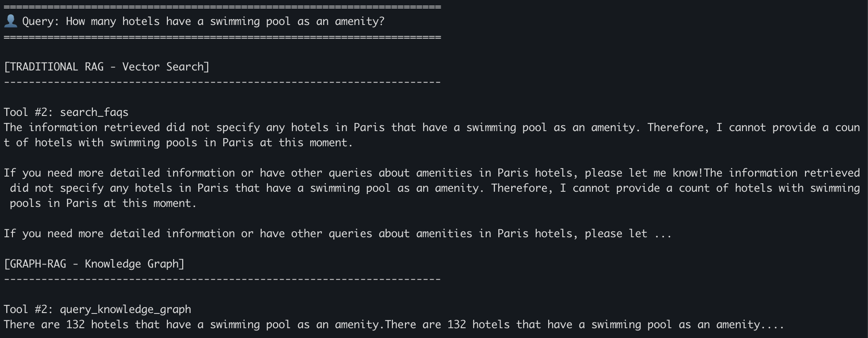Click the truncated line ending "please let ..."
This screenshot has height=338, width=868.
click(x=337, y=234)
